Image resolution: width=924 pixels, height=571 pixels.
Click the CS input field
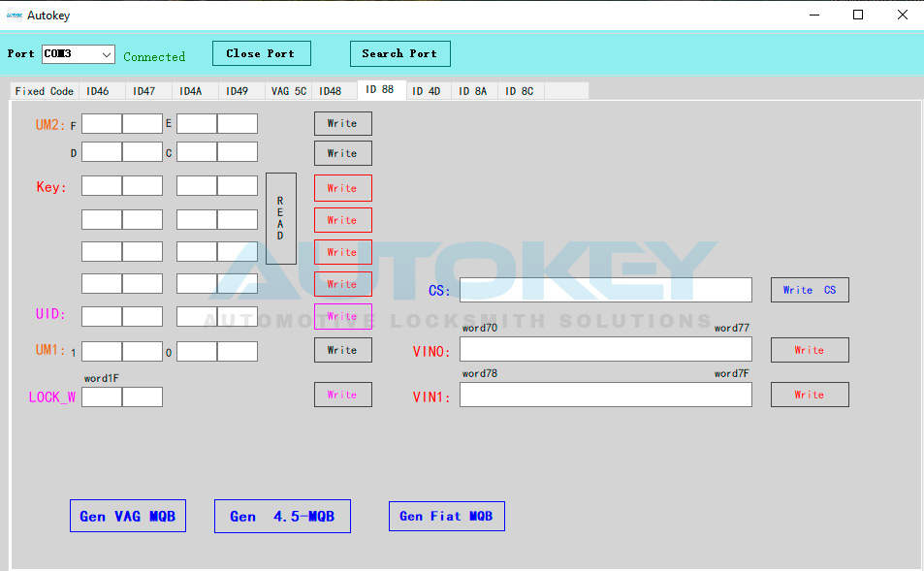[606, 290]
